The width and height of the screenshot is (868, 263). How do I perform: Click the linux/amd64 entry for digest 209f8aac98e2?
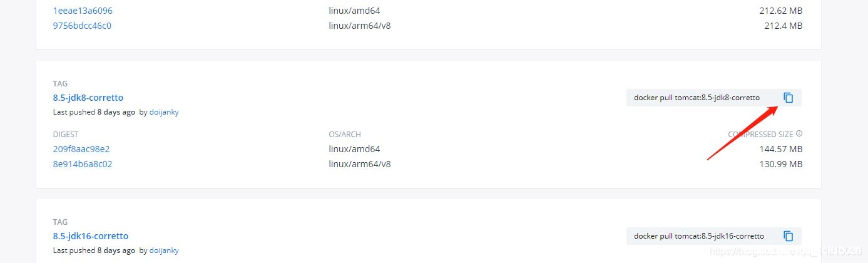tap(354, 149)
